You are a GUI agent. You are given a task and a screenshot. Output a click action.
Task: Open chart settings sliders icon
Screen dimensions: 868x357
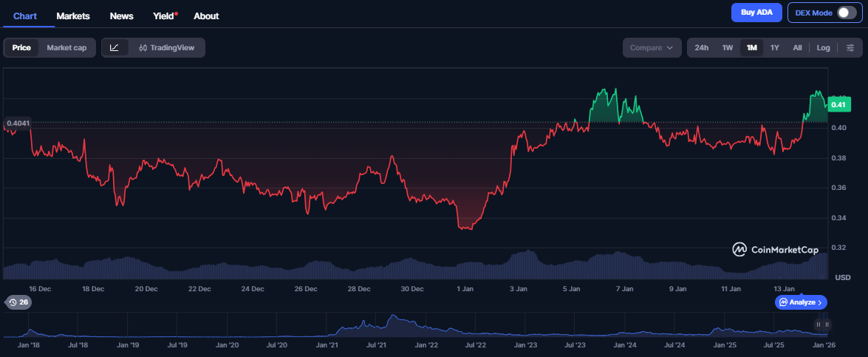pos(850,47)
